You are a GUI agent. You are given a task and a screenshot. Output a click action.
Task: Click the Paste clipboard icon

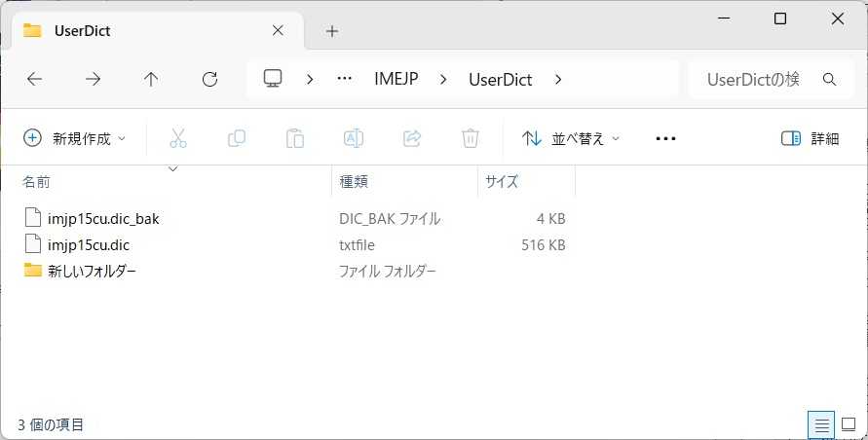[x=295, y=138]
